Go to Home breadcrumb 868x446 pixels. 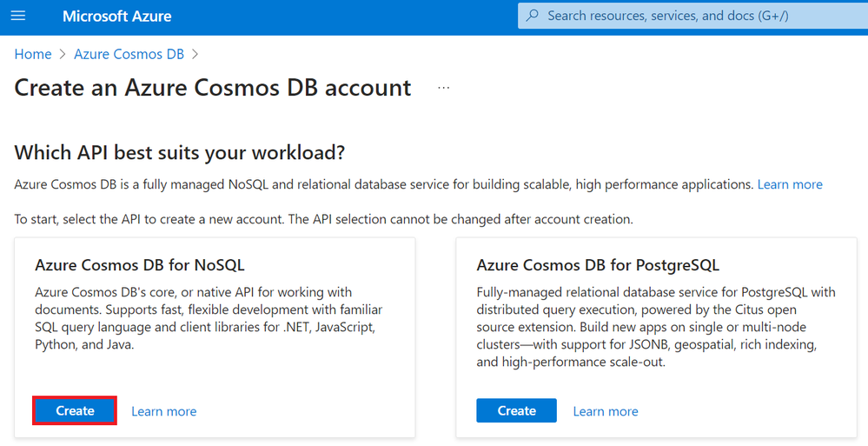(33, 54)
